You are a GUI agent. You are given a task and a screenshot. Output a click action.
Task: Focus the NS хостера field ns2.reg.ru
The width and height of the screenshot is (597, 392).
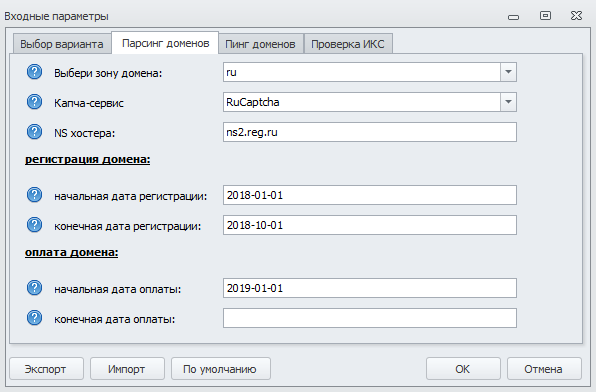(370, 132)
